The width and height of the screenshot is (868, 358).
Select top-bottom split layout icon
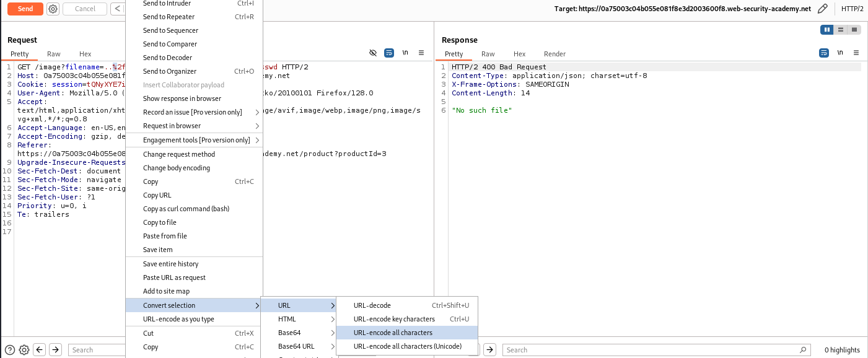point(841,30)
